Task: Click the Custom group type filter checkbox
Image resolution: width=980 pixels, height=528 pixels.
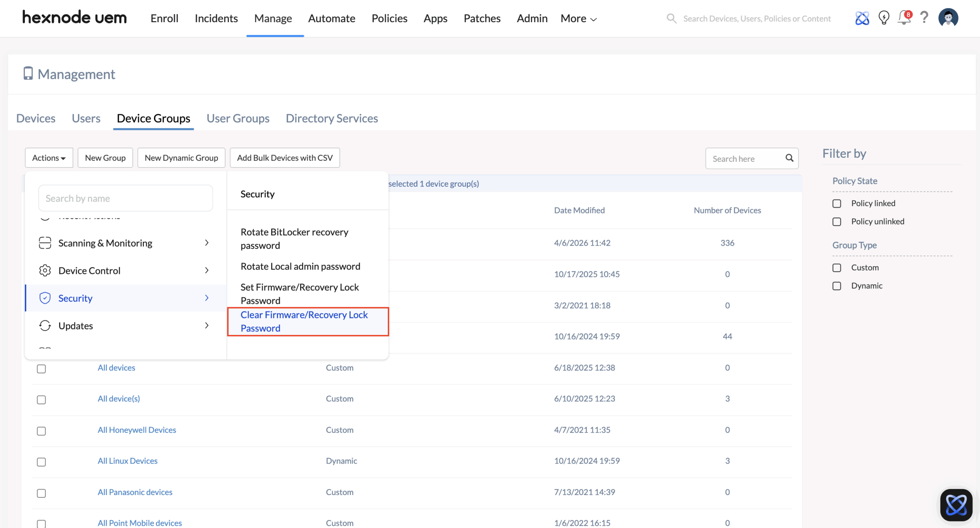Action: 837,267
